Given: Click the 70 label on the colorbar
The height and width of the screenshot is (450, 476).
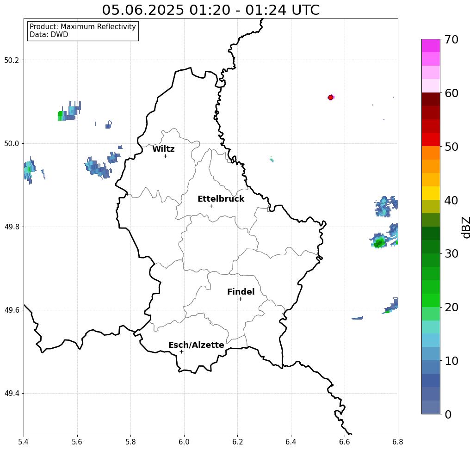Looking at the screenshot, I should tap(451, 39).
